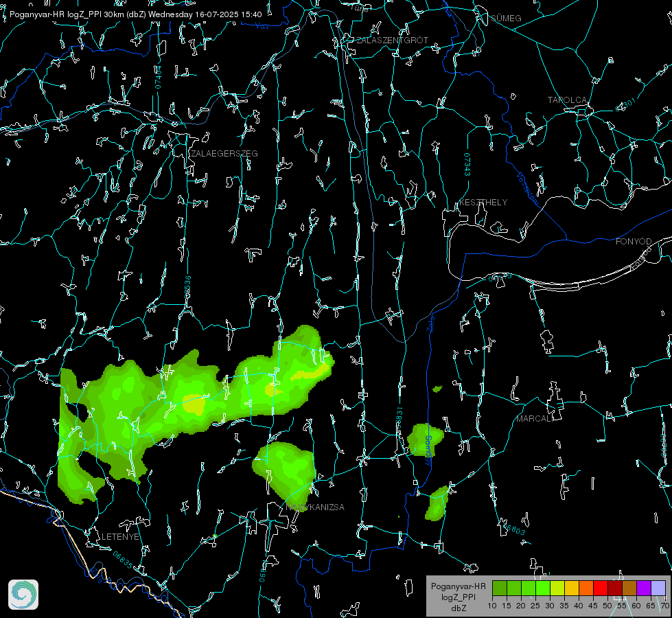Click the 70 value on legend scale
Screen dimensions: 672x618
[664, 606]
